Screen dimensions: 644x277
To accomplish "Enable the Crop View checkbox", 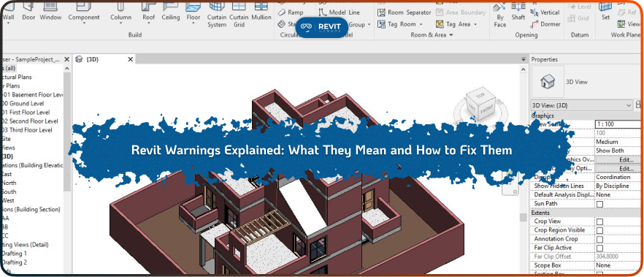I will 599,221.
